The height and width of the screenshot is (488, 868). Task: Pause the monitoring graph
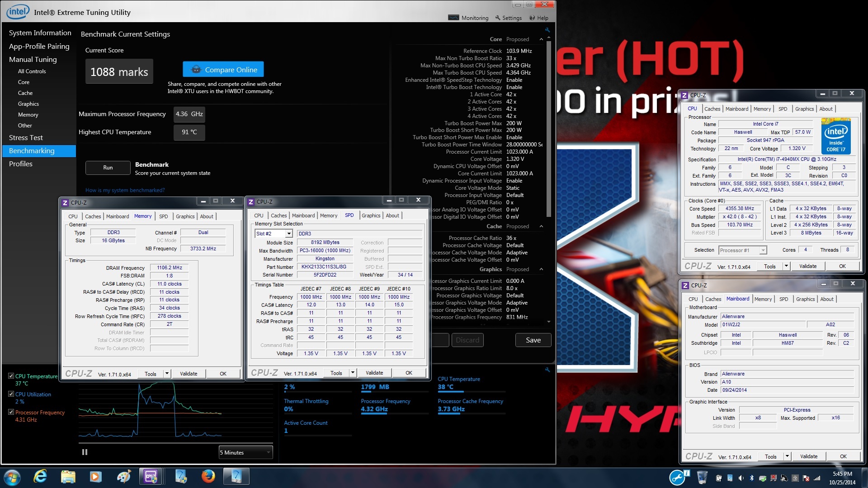(85, 452)
